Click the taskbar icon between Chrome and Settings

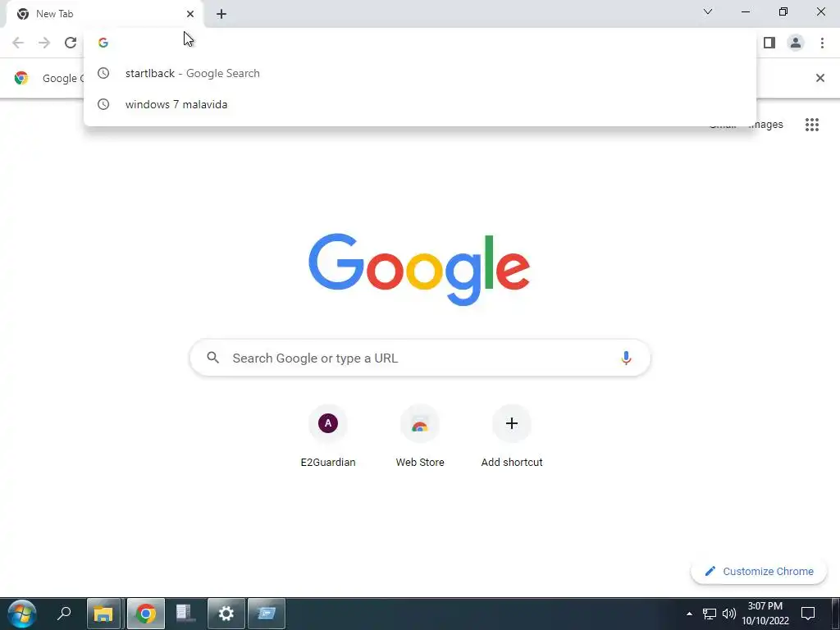click(186, 614)
